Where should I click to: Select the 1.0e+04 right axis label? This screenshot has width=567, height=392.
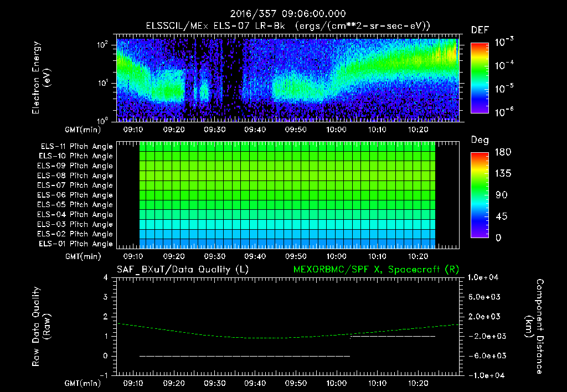coord(483,277)
